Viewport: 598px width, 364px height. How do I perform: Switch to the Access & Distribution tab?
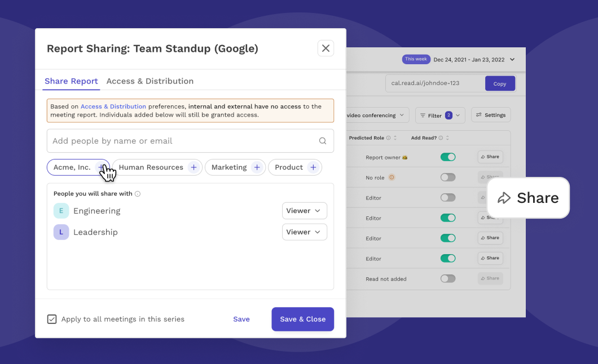tap(149, 81)
